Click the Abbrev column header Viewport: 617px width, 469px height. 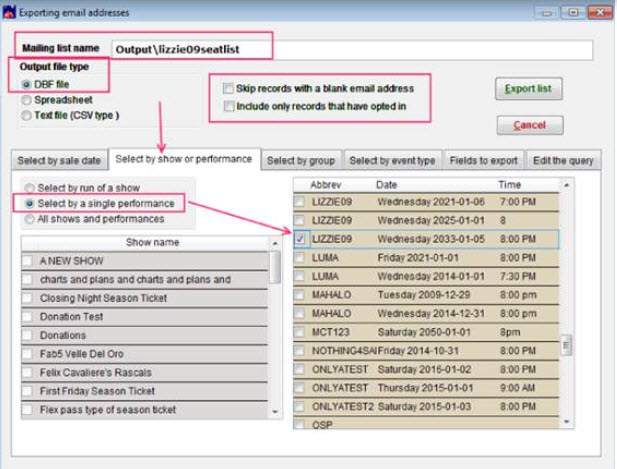pos(326,185)
